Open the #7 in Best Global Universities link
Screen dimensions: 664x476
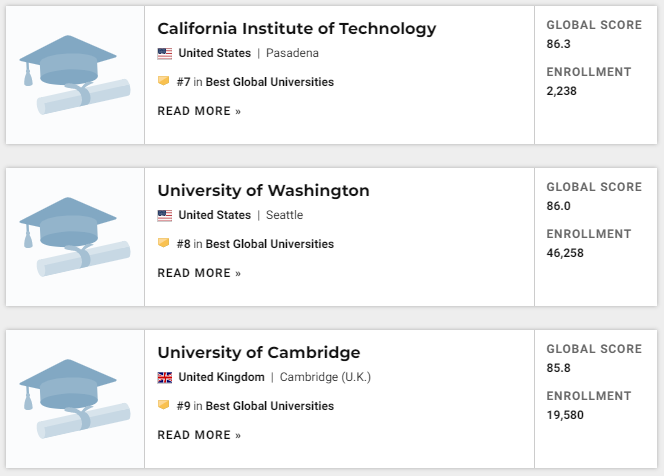[x=255, y=82]
